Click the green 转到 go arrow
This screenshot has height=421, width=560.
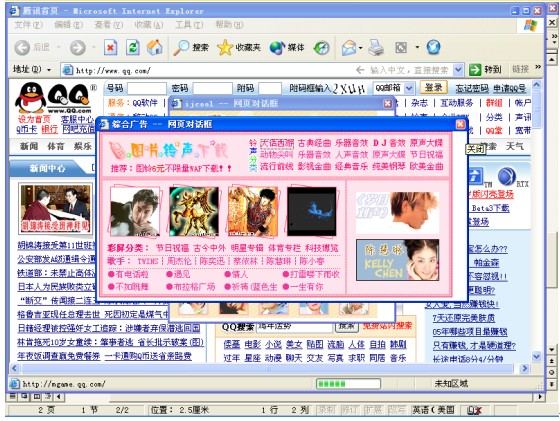point(475,70)
